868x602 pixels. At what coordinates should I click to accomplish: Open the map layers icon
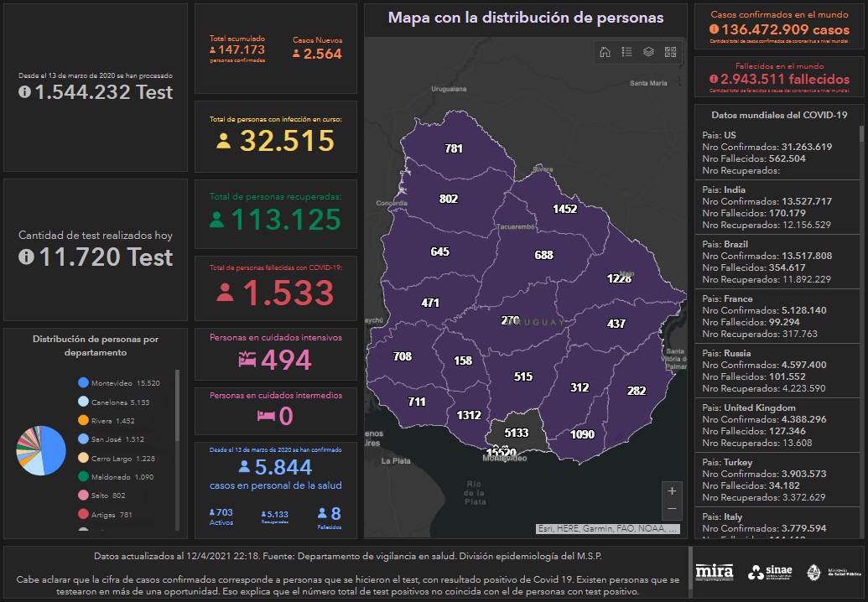point(648,52)
